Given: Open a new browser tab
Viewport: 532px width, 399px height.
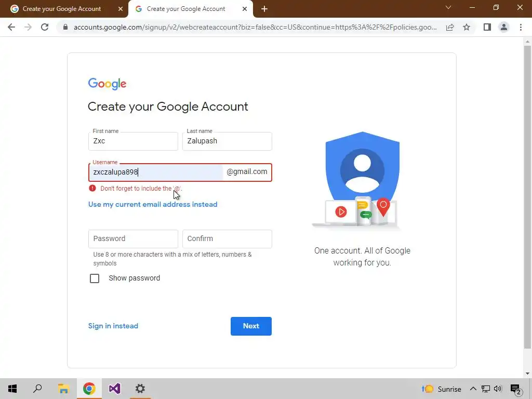Looking at the screenshot, I should click(264, 9).
